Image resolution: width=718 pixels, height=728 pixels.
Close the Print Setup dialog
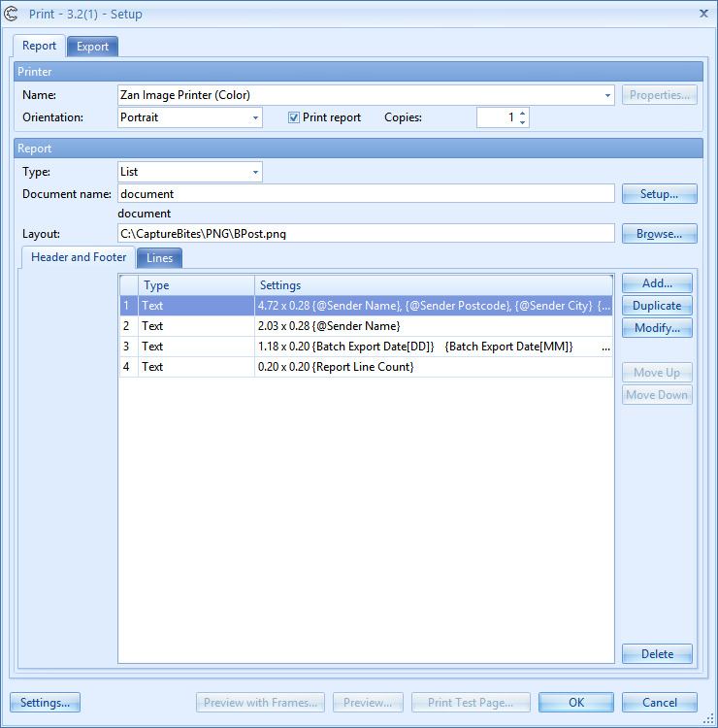click(x=703, y=13)
